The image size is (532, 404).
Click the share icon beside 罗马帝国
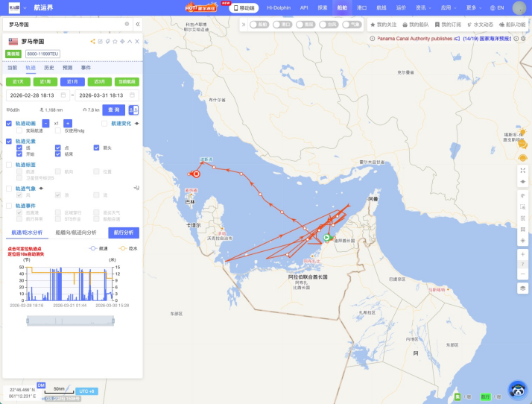pos(92,42)
